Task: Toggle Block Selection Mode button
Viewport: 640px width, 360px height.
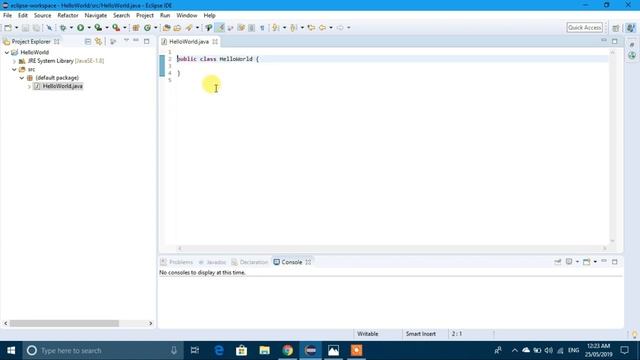Action: [251, 28]
